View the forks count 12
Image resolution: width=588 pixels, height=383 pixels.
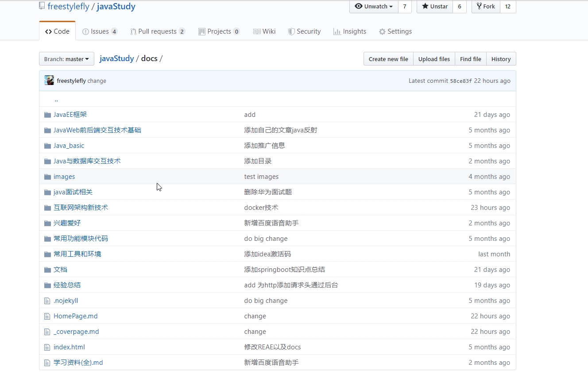click(x=508, y=7)
